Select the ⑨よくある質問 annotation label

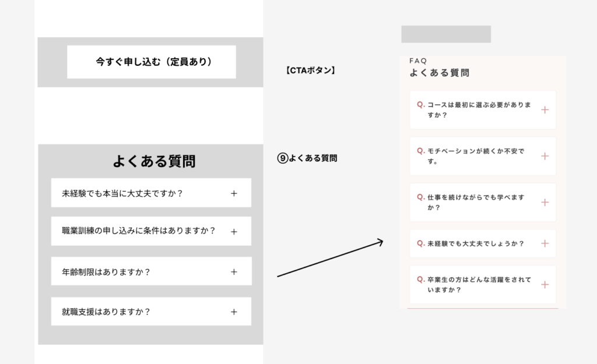coord(307,158)
